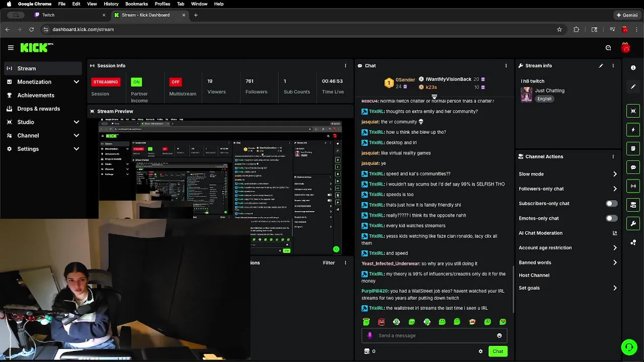This screenshot has height=362, width=644.
Task: Click the Partner Income ON badge
Action: pos(136,82)
